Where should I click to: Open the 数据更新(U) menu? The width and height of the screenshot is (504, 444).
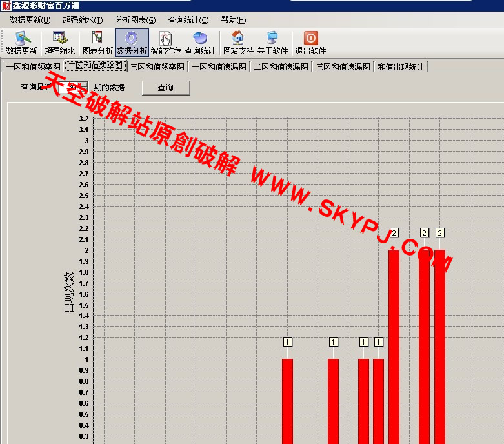pyautogui.click(x=30, y=20)
